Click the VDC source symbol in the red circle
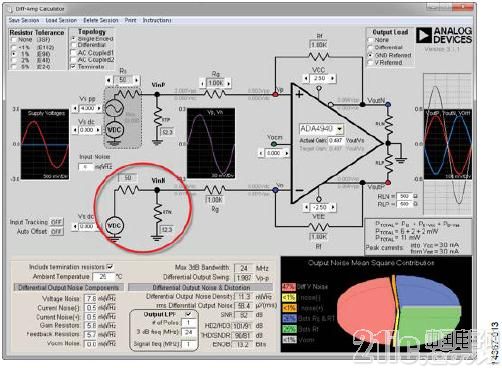502x368 pixels. [x=114, y=225]
